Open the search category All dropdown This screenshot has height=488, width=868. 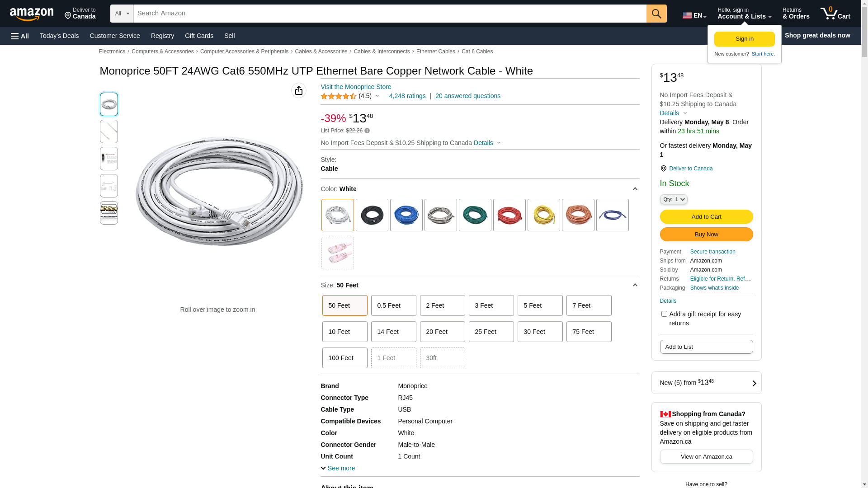pyautogui.click(x=122, y=14)
